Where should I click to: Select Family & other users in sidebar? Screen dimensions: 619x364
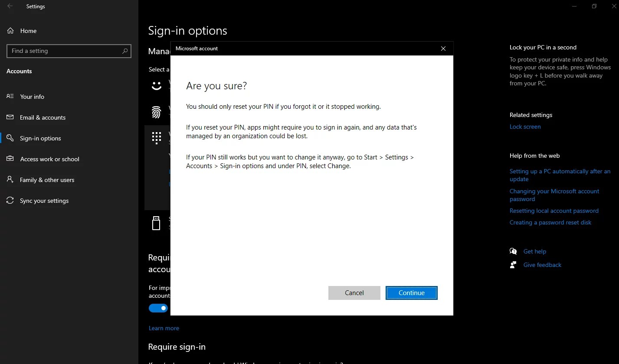click(x=10, y=179)
